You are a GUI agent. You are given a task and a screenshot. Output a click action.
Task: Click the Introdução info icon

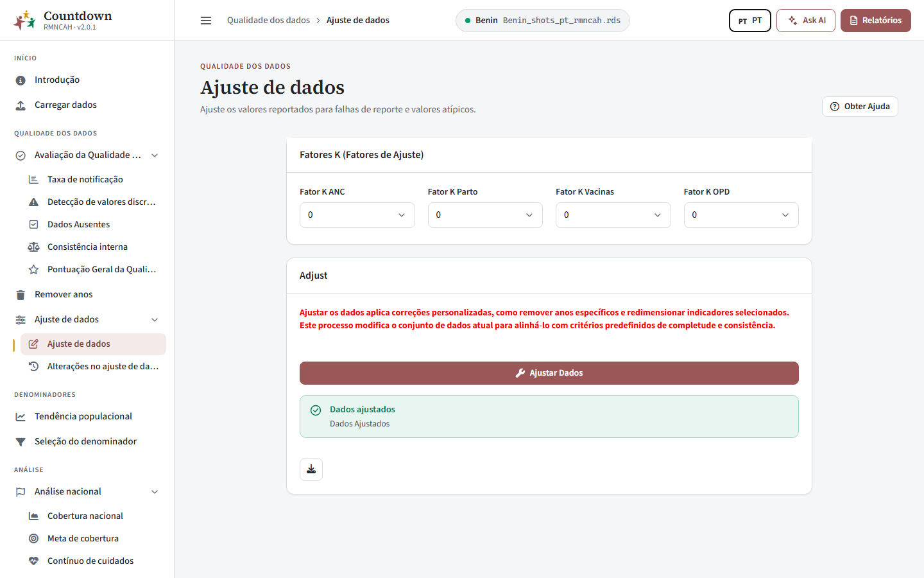click(x=21, y=80)
